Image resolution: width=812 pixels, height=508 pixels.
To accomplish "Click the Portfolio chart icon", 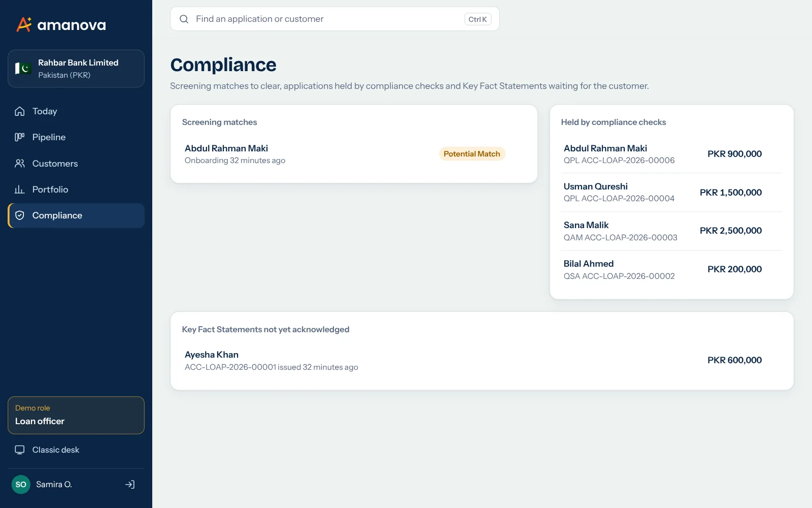I will point(20,189).
